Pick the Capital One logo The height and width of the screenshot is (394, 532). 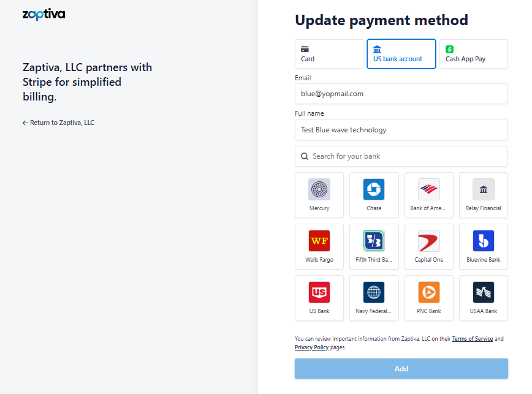tap(428, 241)
